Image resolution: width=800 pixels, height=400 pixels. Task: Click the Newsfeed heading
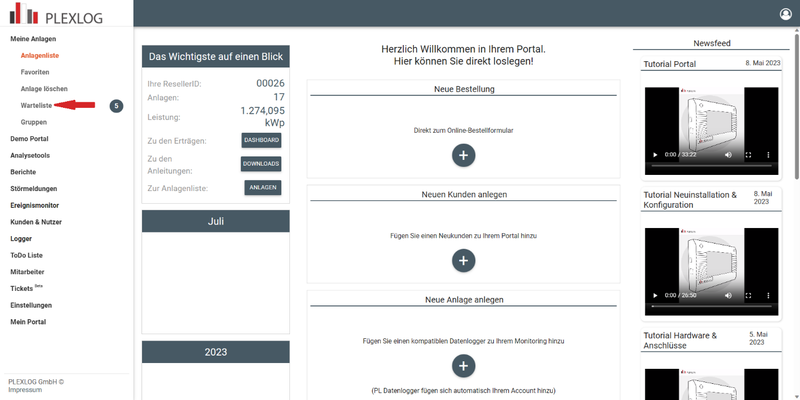click(x=712, y=43)
